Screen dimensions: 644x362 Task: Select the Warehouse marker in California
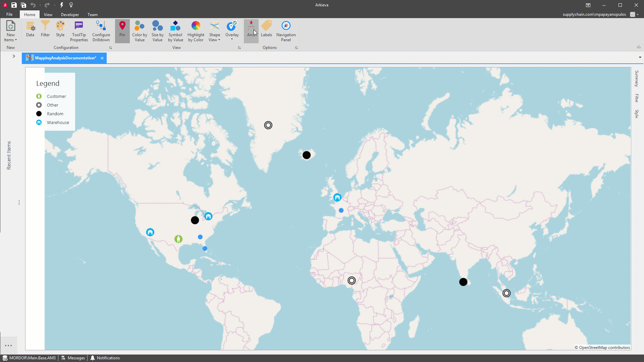click(150, 232)
